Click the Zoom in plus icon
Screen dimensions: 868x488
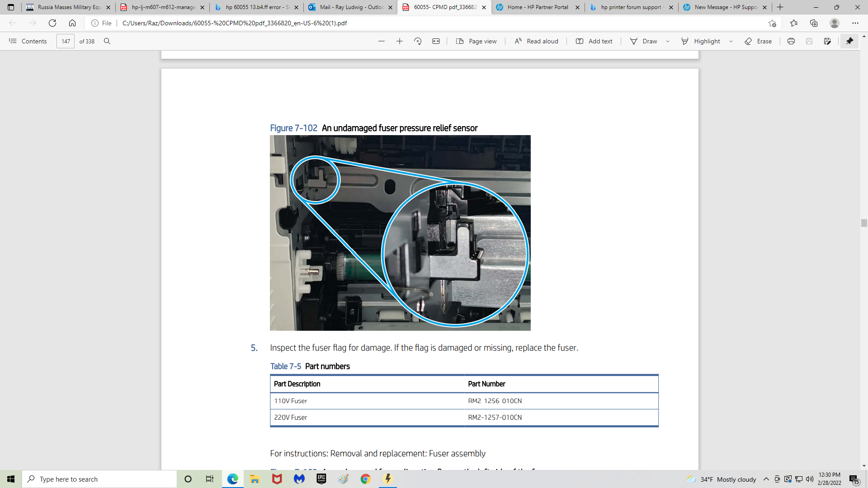[x=400, y=41]
